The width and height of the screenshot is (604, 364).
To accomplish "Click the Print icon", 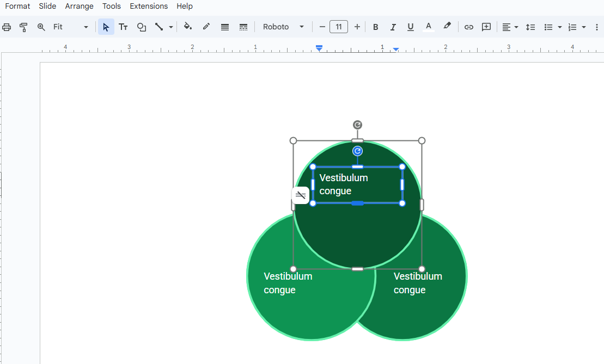I will [x=7, y=27].
